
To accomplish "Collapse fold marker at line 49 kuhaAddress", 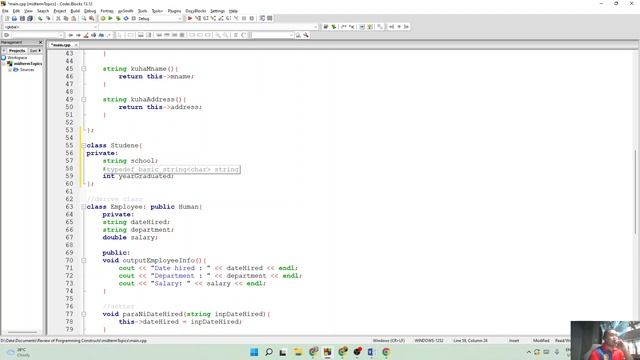I will (84, 100).
